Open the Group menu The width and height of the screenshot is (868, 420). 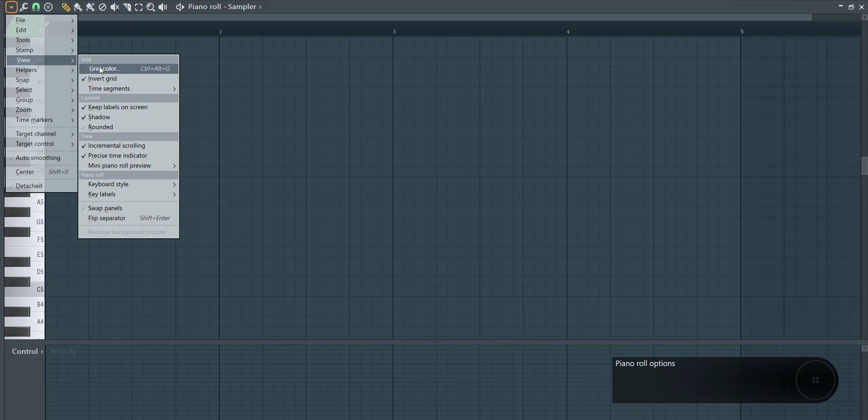click(x=42, y=100)
